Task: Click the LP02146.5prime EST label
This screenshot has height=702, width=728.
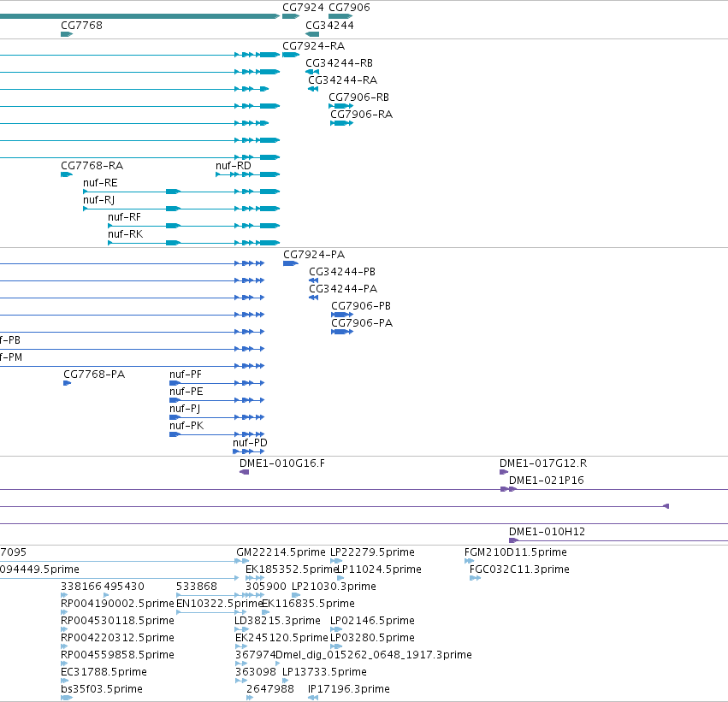Action: pos(372,622)
